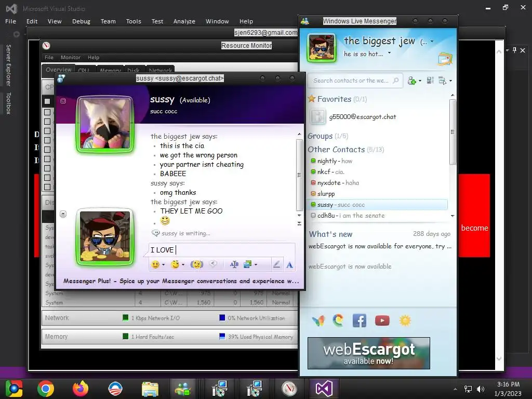Send a nudge to sussy
Screen dimensions: 532x399
197,264
